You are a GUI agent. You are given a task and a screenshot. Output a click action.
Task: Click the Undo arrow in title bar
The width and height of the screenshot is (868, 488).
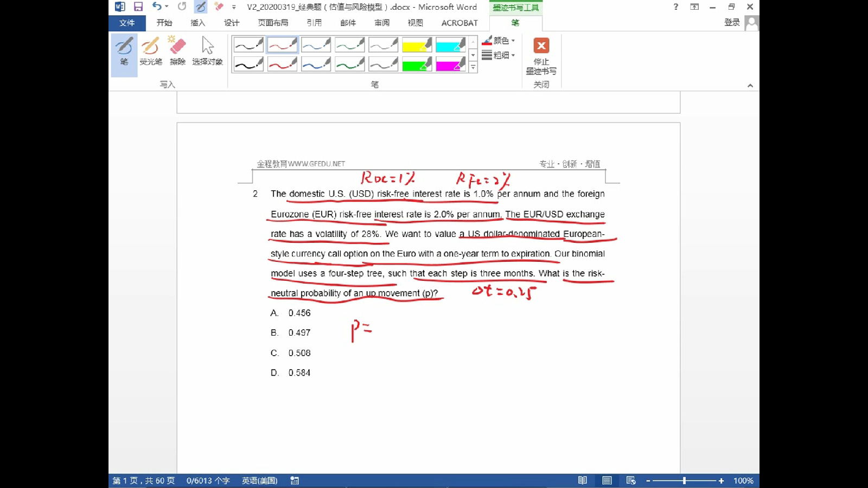pos(156,7)
